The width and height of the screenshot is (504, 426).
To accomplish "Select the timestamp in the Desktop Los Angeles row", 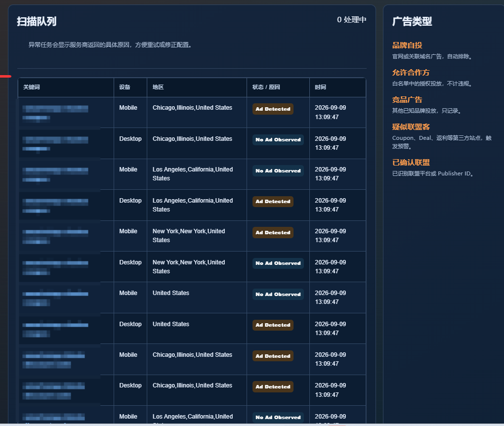I will 330,205.
